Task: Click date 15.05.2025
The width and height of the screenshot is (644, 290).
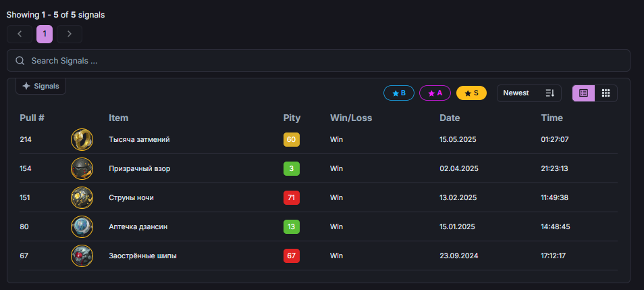Action: [458, 139]
